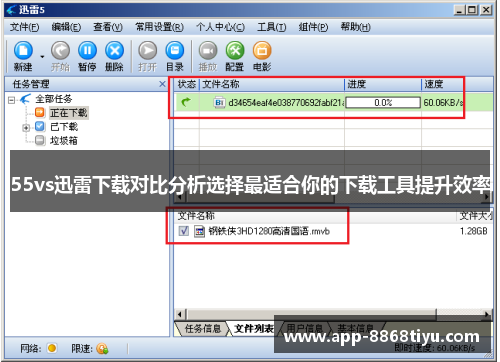Collapse the 全部任务 tree node
Image resolution: width=500 pixels, height=362 pixels.
click(x=12, y=100)
